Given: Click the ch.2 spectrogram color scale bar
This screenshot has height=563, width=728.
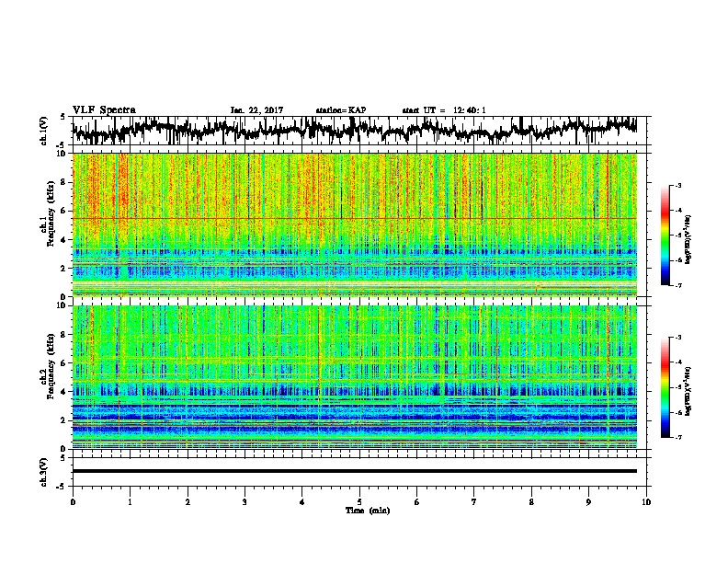Looking at the screenshot, I should tap(665, 387).
